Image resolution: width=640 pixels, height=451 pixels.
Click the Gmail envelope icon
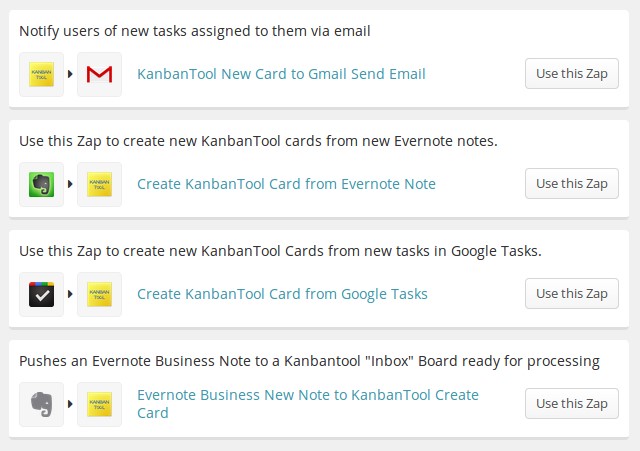tap(99, 74)
